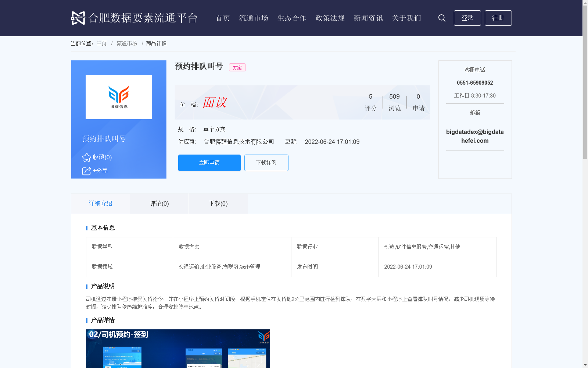Click the 司机预约-签到 product detail image
The width and height of the screenshot is (588, 368).
click(178, 348)
